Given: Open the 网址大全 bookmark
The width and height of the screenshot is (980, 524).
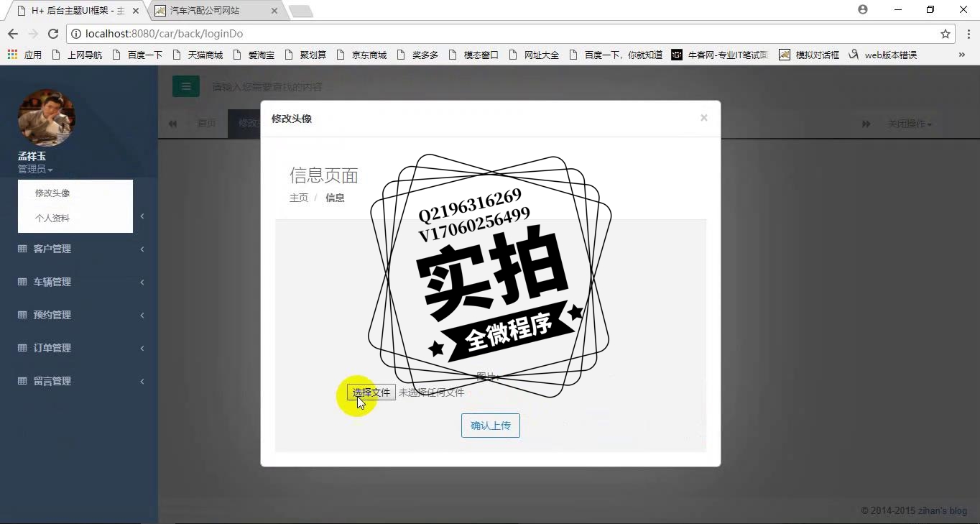Looking at the screenshot, I should (534, 55).
